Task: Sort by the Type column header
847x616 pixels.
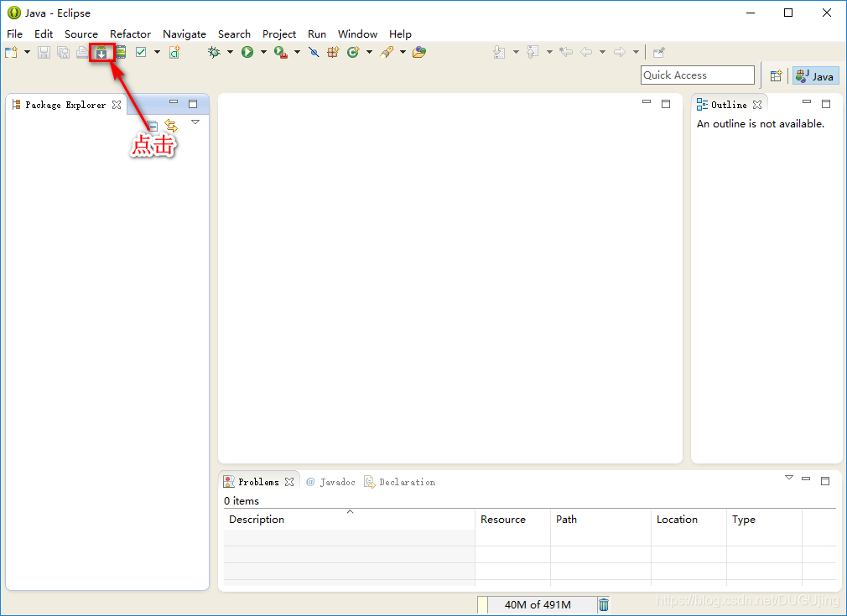Action: (x=764, y=520)
